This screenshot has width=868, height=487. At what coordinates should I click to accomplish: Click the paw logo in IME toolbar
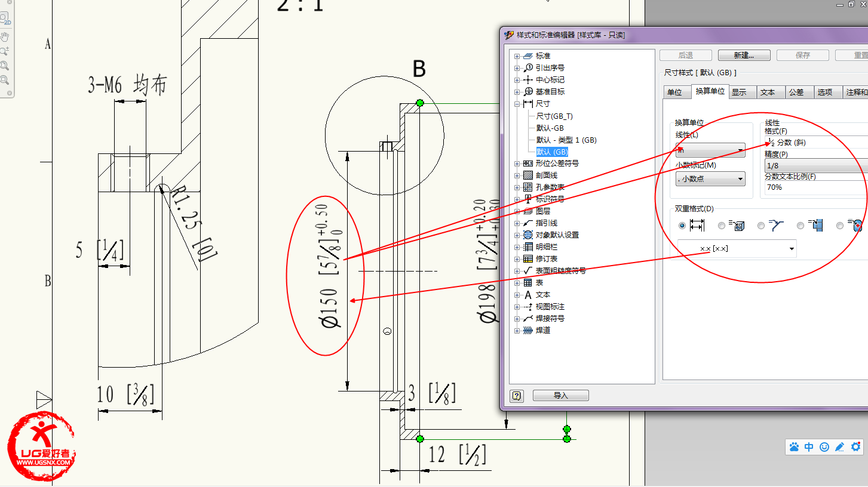click(794, 446)
